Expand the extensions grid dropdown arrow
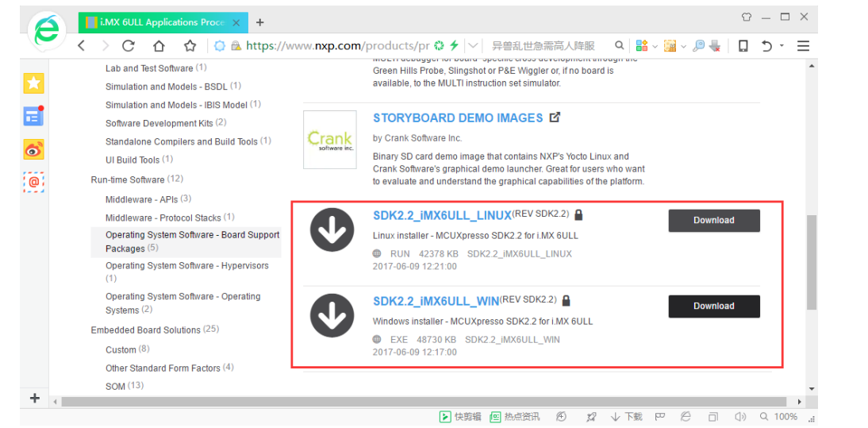Viewport: 868px width, 428px height. [x=655, y=46]
